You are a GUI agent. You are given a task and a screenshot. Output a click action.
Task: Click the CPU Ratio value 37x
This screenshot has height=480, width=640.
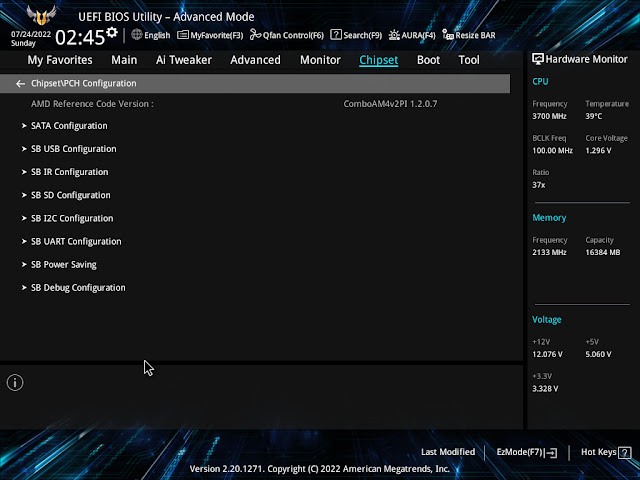coord(539,185)
